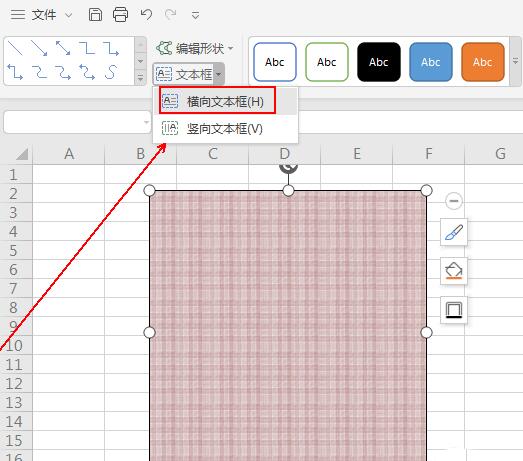The image size is (523, 461).
Task: Apply blue fill Abc shape style
Action: (x=431, y=62)
